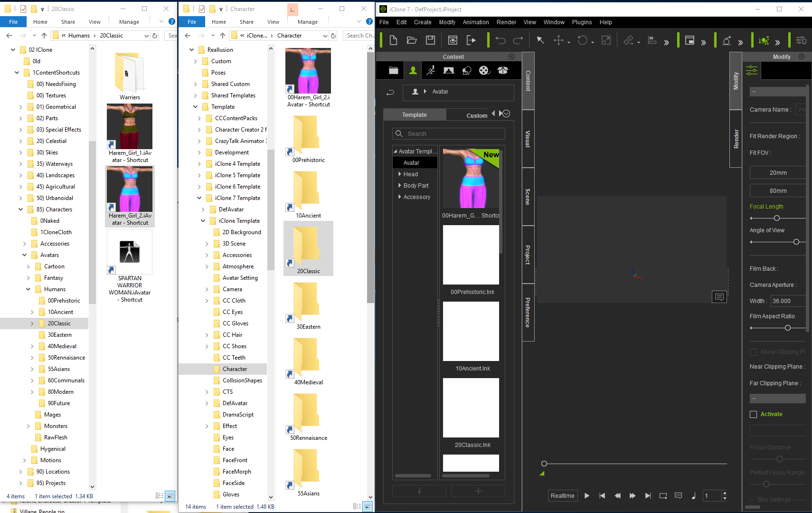
Task: Open the Set tree content category icon
Action: point(467,70)
